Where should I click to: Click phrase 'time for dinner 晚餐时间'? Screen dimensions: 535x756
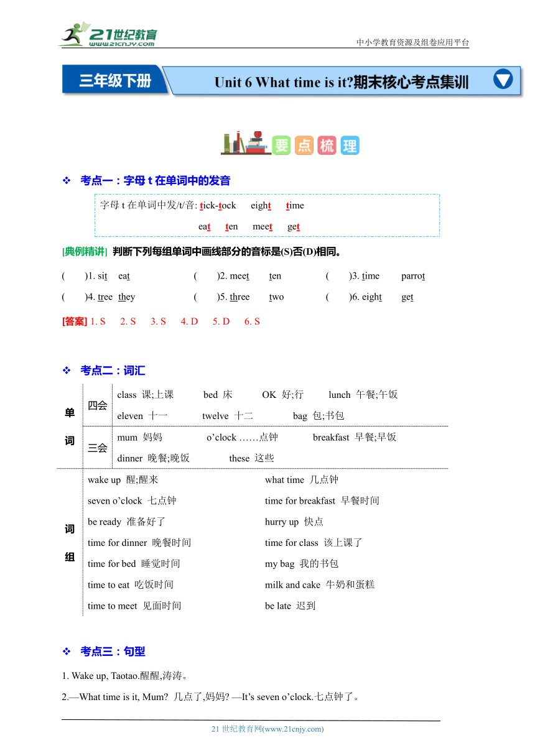(x=139, y=543)
